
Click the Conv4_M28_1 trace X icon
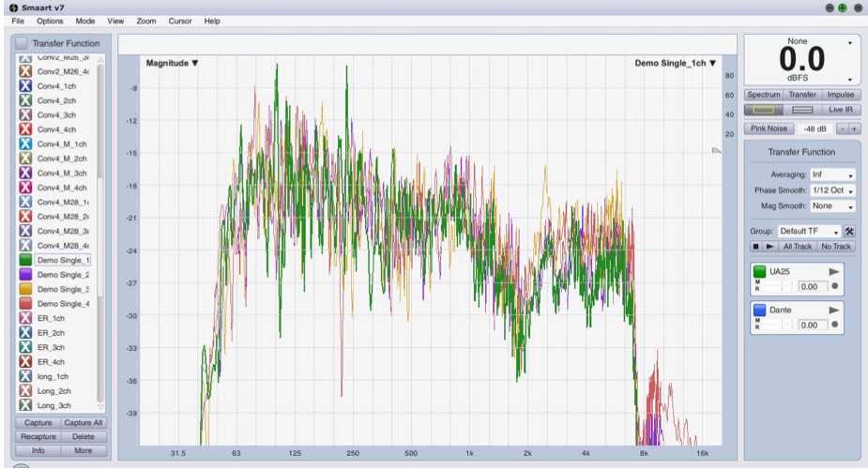click(x=25, y=202)
